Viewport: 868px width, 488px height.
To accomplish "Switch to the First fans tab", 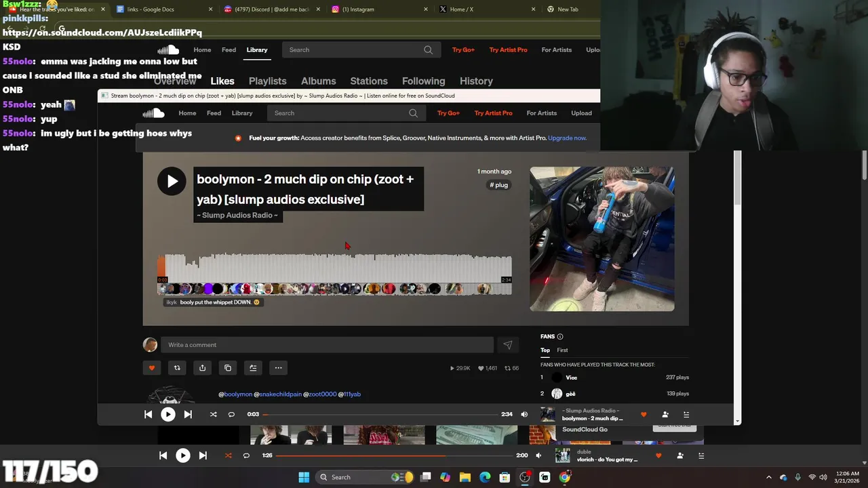I will point(563,350).
